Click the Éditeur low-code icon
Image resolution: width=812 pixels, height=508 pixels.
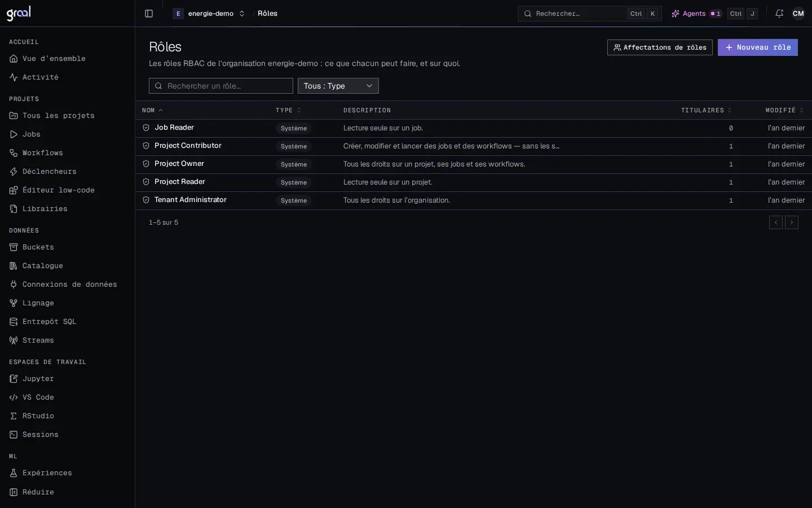click(14, 190)
